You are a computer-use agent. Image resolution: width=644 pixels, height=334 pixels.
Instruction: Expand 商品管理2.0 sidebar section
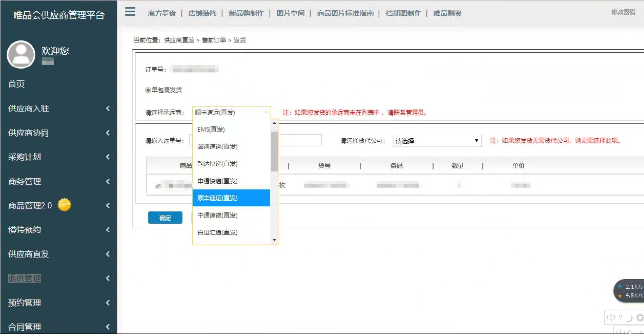(59, 205)
